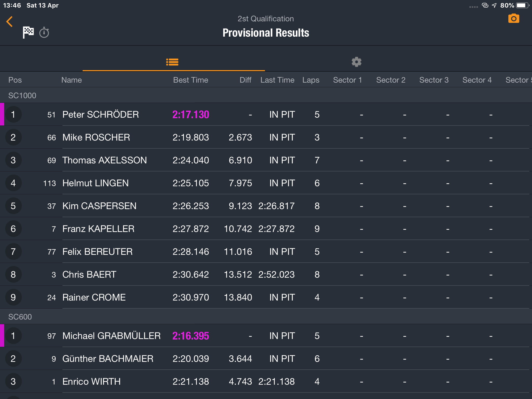Select Enrico WIRTH's entry
532x399 pixels.
(x=266, y=382)
